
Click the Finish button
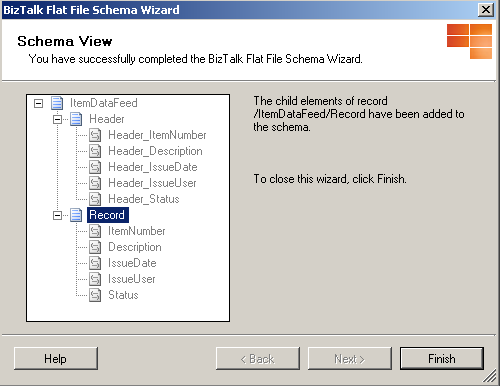442,359
